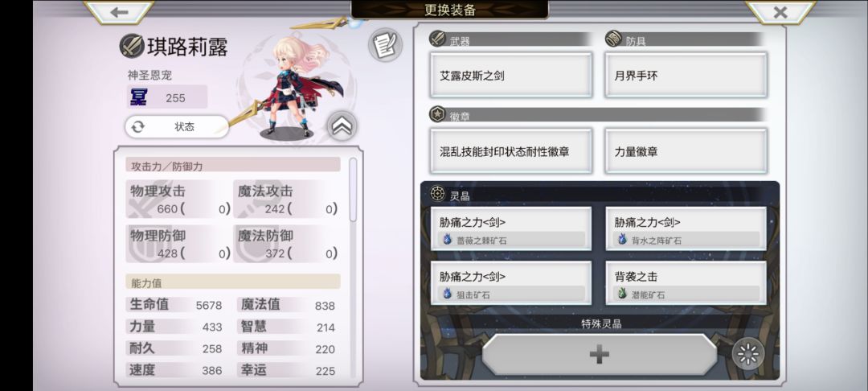Click the 武器 sword section icon
This screenshot has width=868, height=391.
pos(437,39)
